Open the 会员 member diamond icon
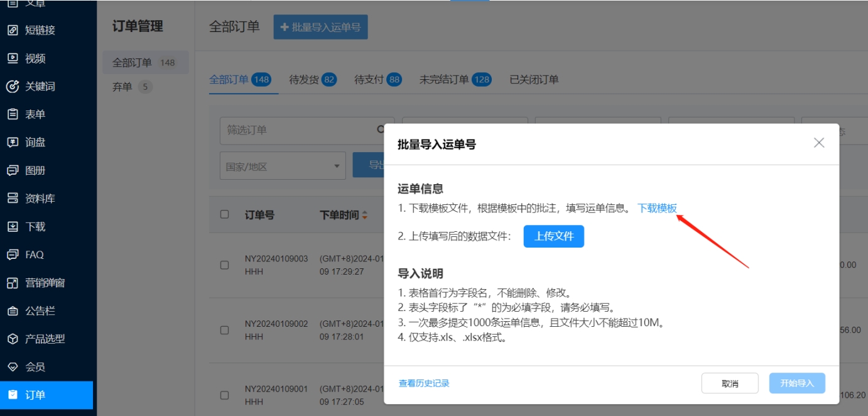The width and height of the screenshot is (868, 416). coord(13,367)
